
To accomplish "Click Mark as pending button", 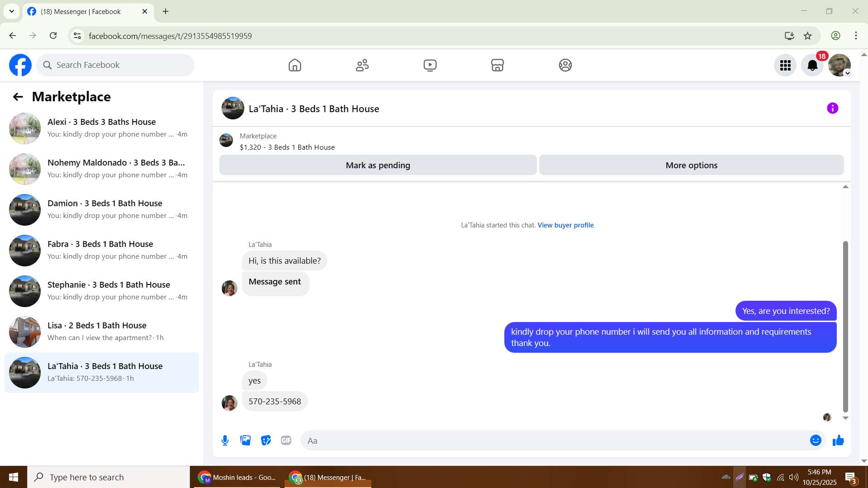I will (x=378, y=165).
